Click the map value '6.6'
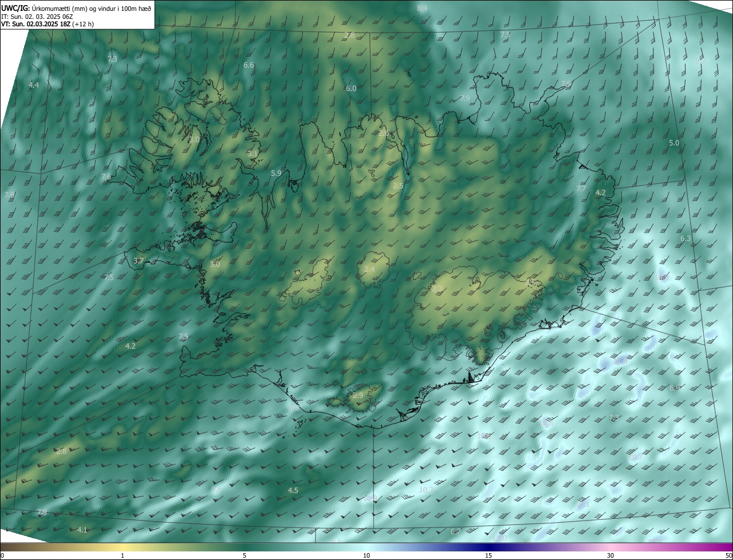 point(249,65)
